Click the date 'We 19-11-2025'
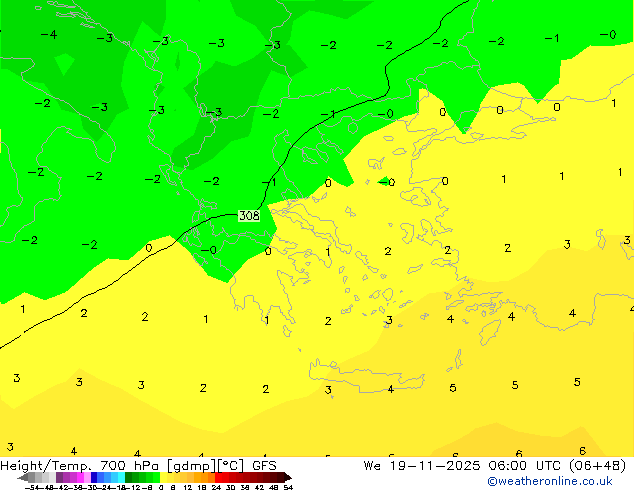The image size is (634, 490). pyautogui.click(x=422, y=466)
